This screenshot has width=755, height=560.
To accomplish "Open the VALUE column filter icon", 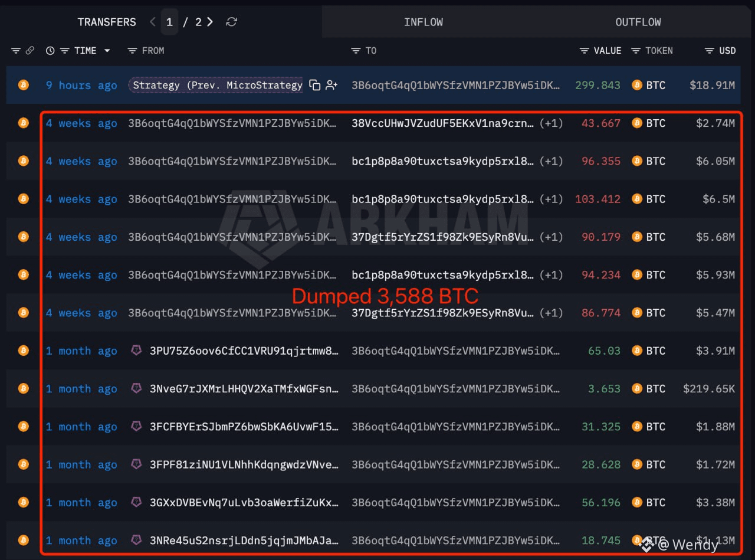I will 584,51.
